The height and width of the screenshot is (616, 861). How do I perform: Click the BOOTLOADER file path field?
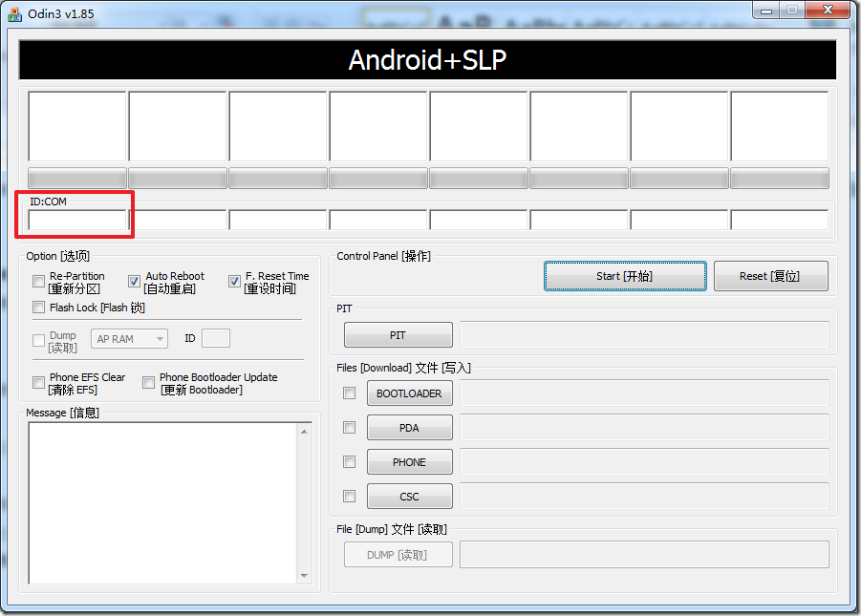tap(644, 393)
